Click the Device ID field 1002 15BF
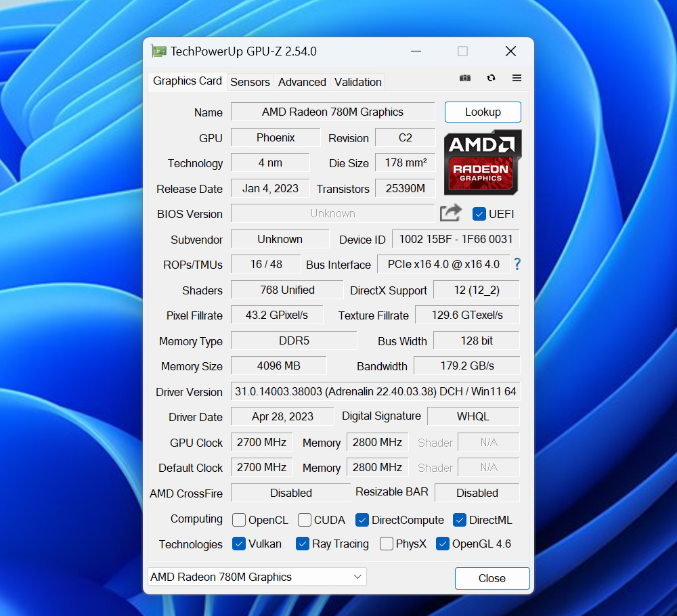 click(456, 239)
